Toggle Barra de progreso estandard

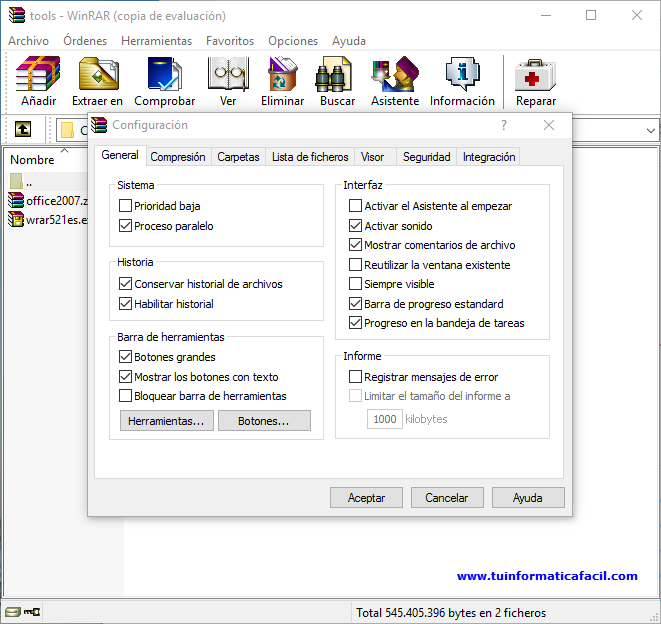(x=355, y=304)
